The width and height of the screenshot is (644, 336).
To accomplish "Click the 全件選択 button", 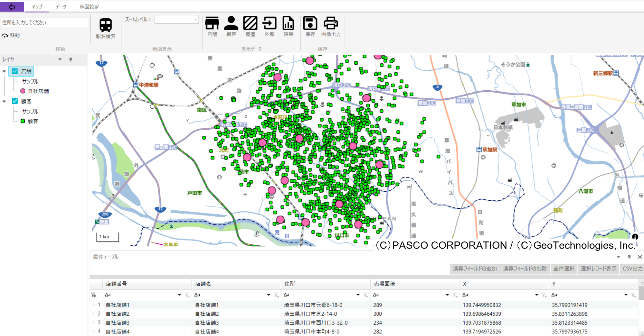I will [563, 268].
